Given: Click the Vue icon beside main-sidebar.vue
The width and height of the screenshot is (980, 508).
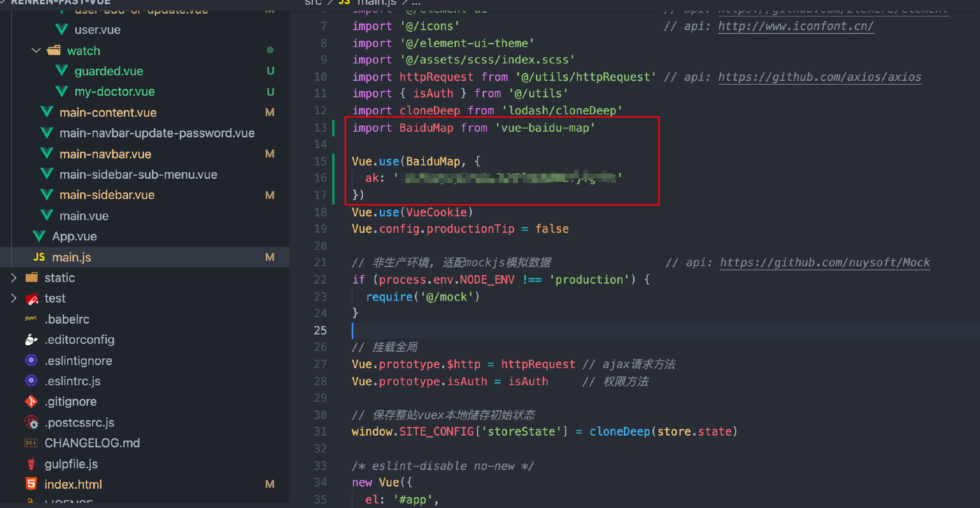Looking at the screenshot, I should 47,195.
